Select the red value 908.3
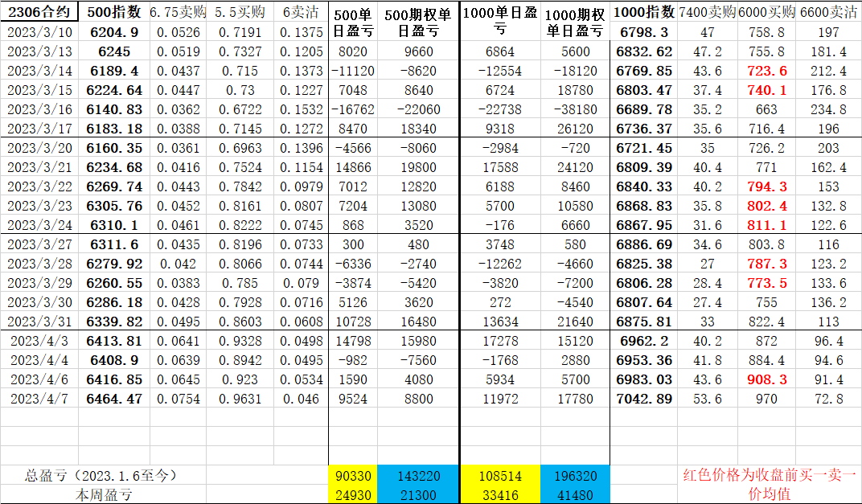 point(766,379)
